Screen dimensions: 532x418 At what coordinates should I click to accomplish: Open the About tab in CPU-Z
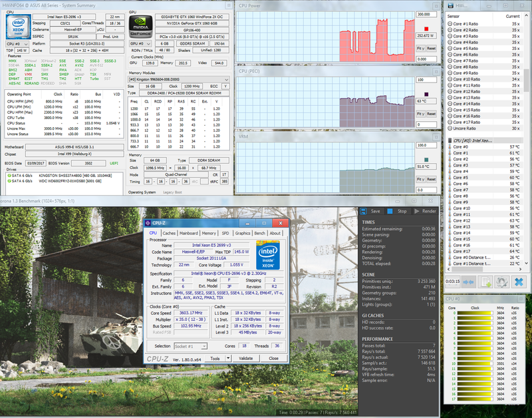tap(275, 233)
